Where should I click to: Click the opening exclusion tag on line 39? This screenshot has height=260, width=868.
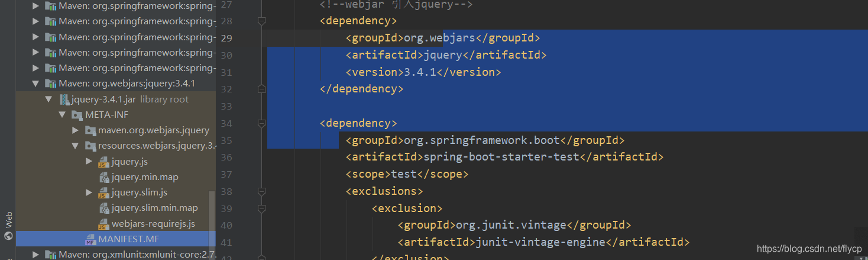click(x=407, y=208)
